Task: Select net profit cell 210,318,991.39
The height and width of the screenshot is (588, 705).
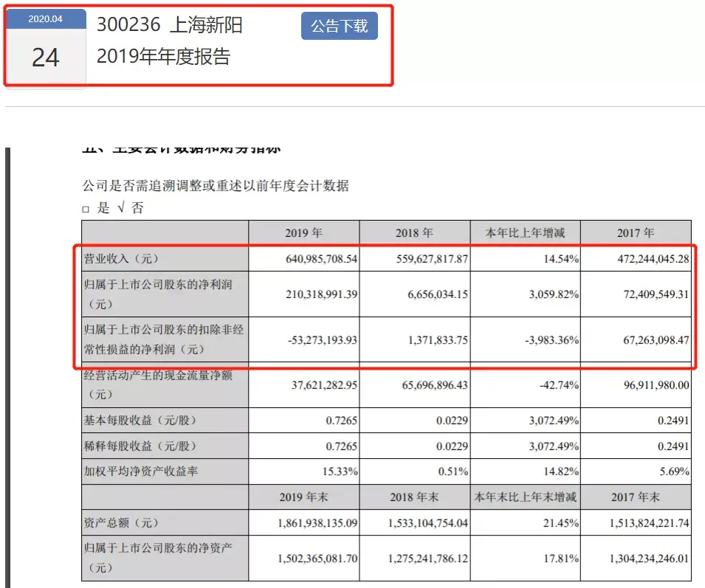Action: (321, 294)
